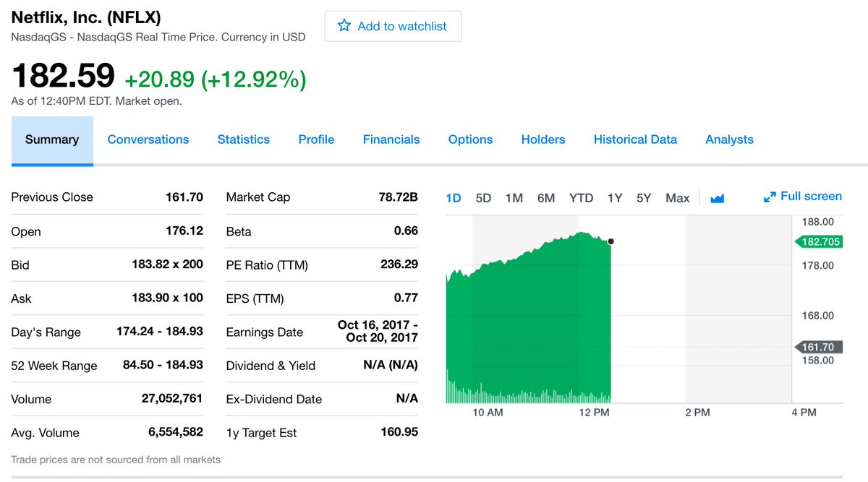
Task: Click the current price marker dot on chart
Action: coord(611,241)
